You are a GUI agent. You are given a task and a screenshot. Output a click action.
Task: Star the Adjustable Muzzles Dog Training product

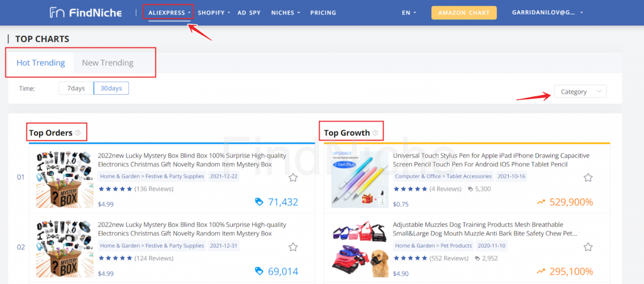point(588,247)
